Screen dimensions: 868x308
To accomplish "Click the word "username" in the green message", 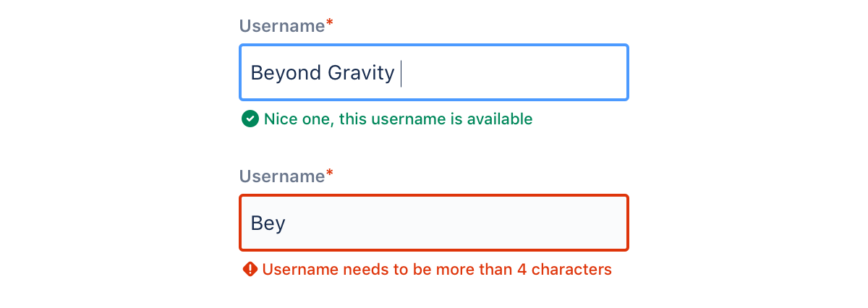I will (408, 119).
